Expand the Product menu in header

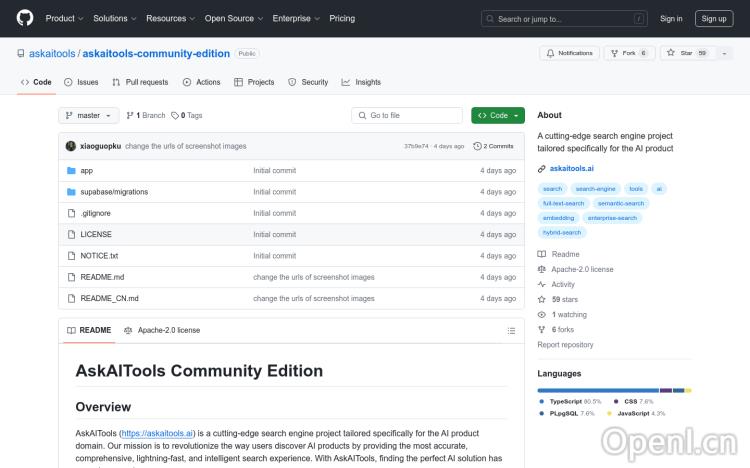pos(64,18)
